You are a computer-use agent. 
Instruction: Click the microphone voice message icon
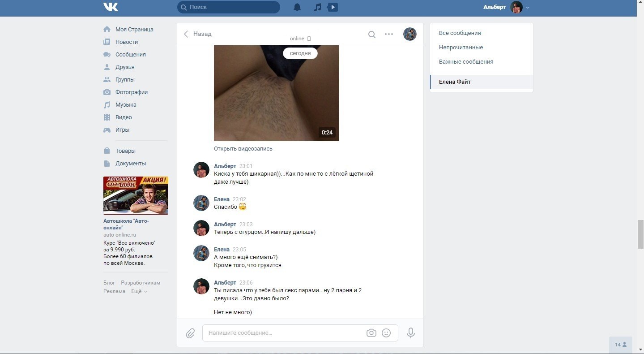click(410, 333)
